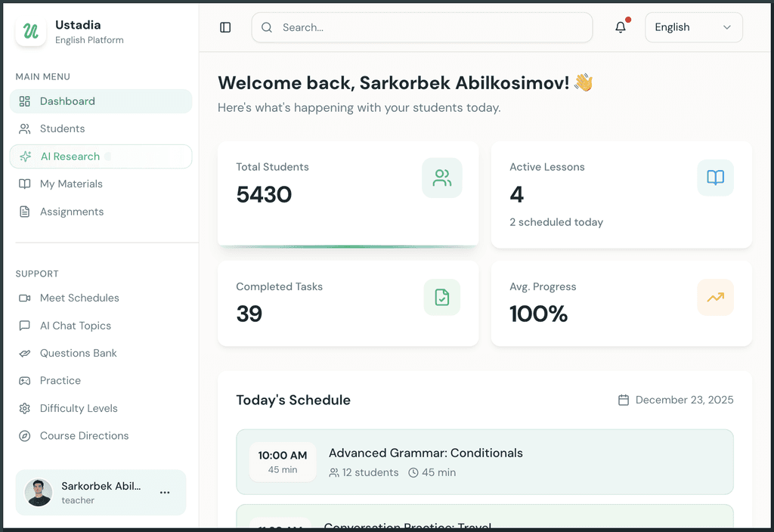Click the Total Students card icon
Image resolution: width=774 pixels, height=532 pixels.
click(x=441, y=178)
